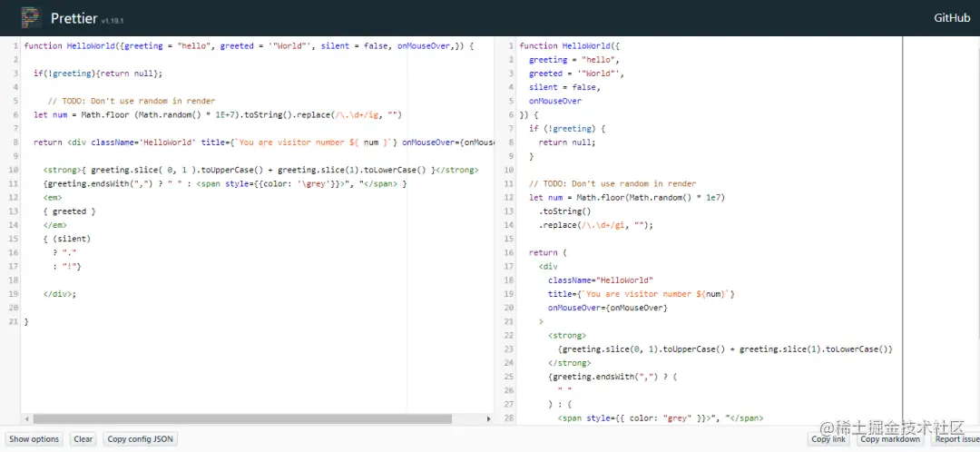Click the Copy link button
Screen dimensions: 980x452
[828, 439]
